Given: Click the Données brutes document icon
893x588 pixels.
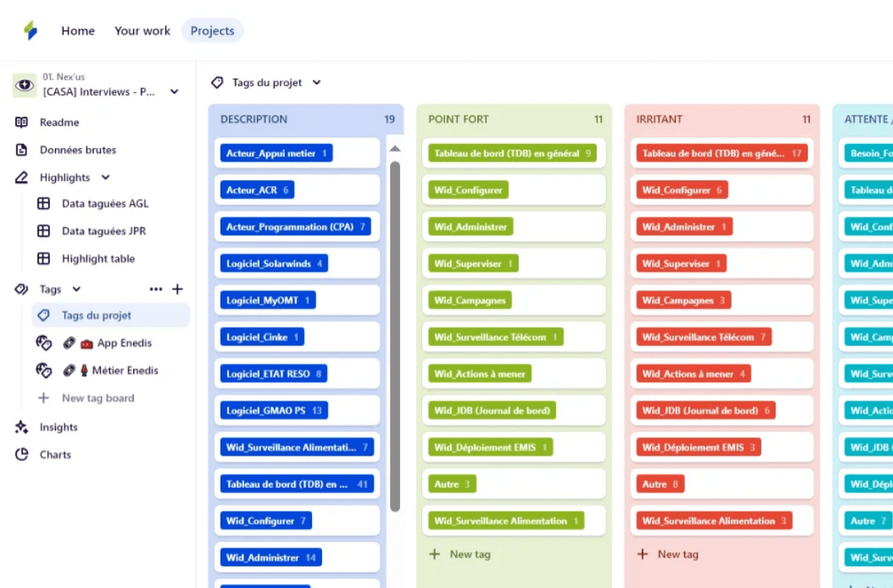Looking at the screenshot, I should [21, 150].
